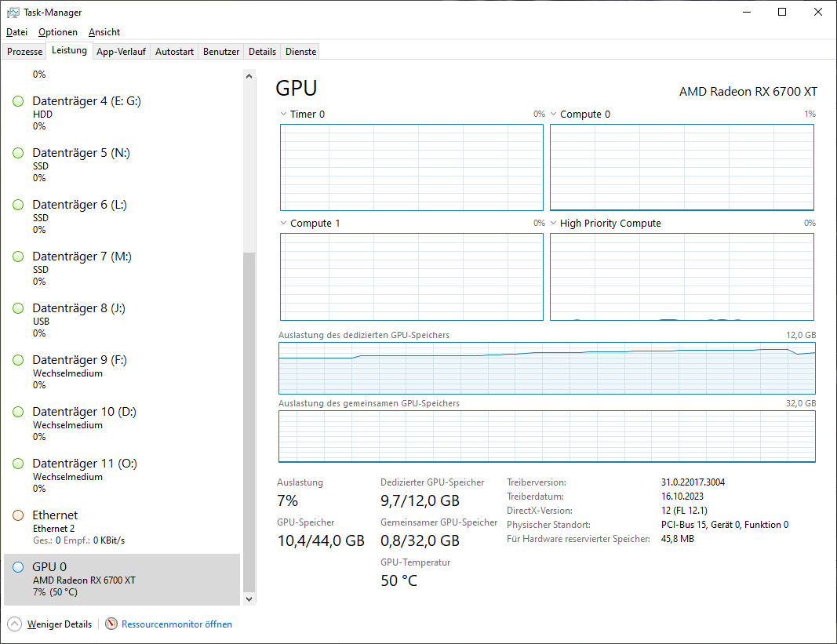Switch to the Dienste tab
The image size is (837, 644).
click(x=301, y=52)
